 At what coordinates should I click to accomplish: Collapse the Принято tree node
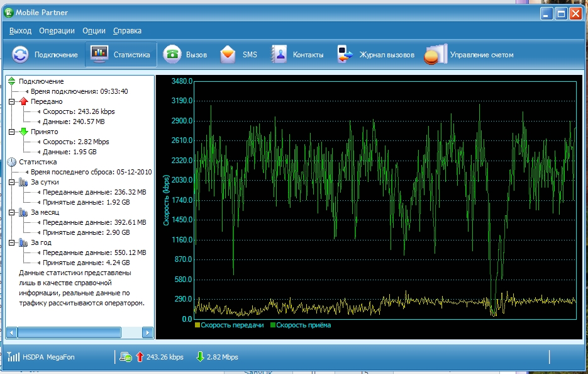click(11, 132)
